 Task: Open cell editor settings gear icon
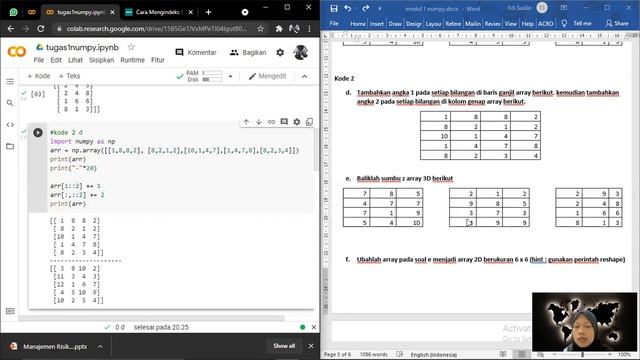(297, 122)
